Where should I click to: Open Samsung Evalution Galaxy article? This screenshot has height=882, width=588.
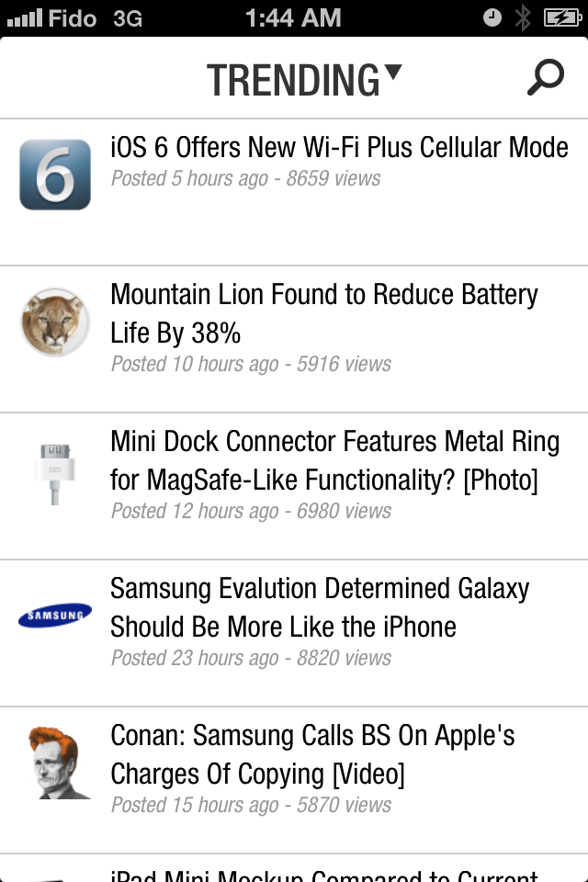(x=320, y=607)
